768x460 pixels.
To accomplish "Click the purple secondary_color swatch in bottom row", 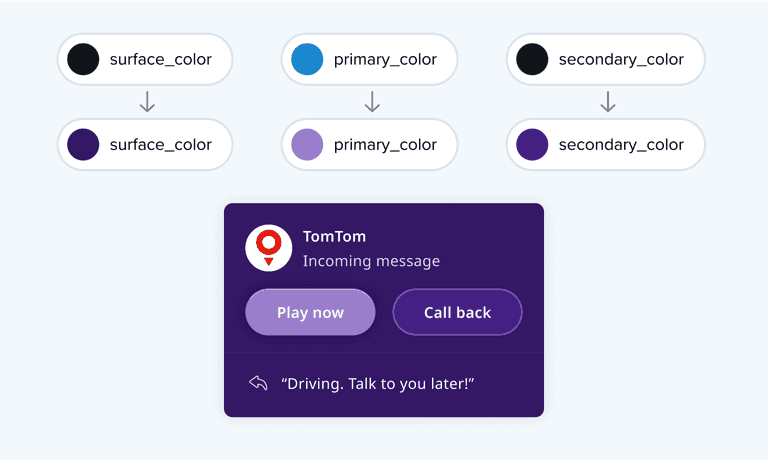I will pos(532,145).
